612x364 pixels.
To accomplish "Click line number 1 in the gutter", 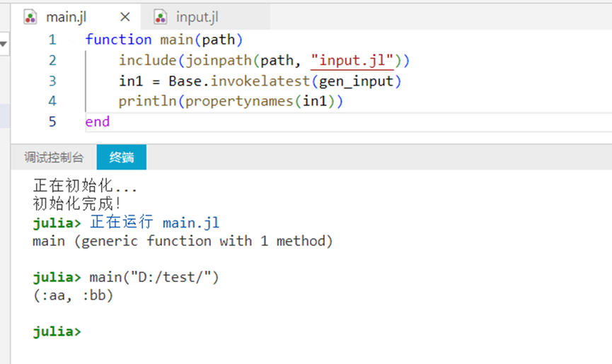I will (x=52, y=40).
